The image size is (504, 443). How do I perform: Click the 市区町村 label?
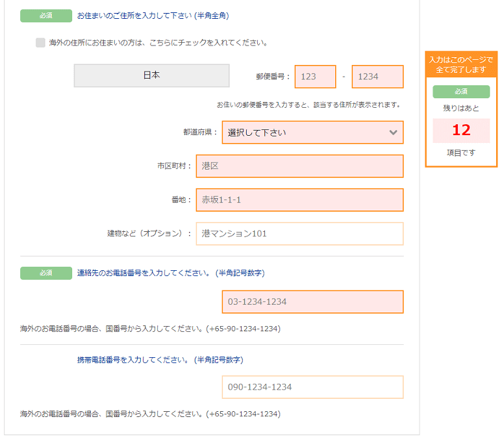click(174, 166)
